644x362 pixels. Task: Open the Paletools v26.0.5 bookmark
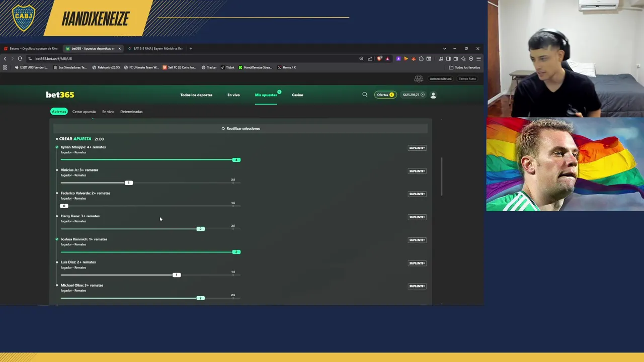[106, 67]
